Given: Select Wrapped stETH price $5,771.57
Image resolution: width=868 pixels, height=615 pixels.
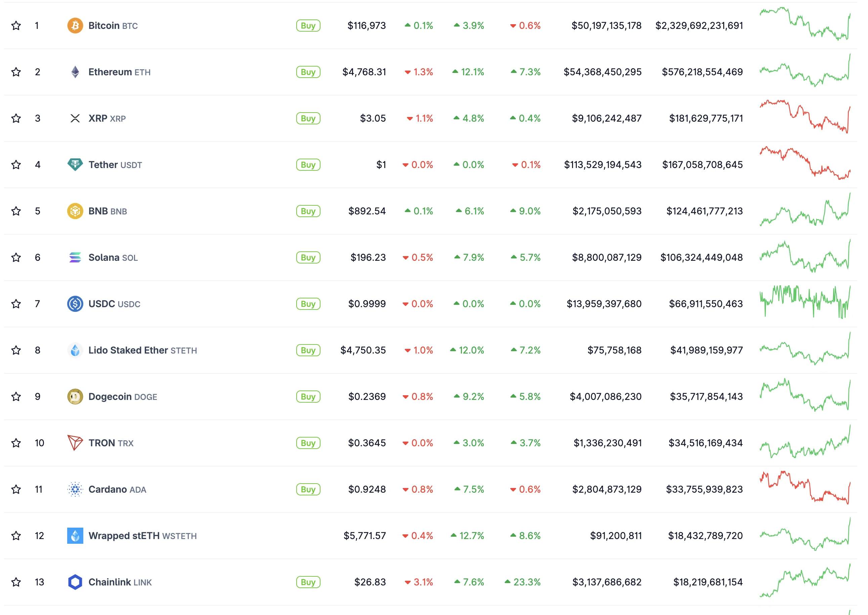Looking at the screenshot, I should [x=365, y=536].
